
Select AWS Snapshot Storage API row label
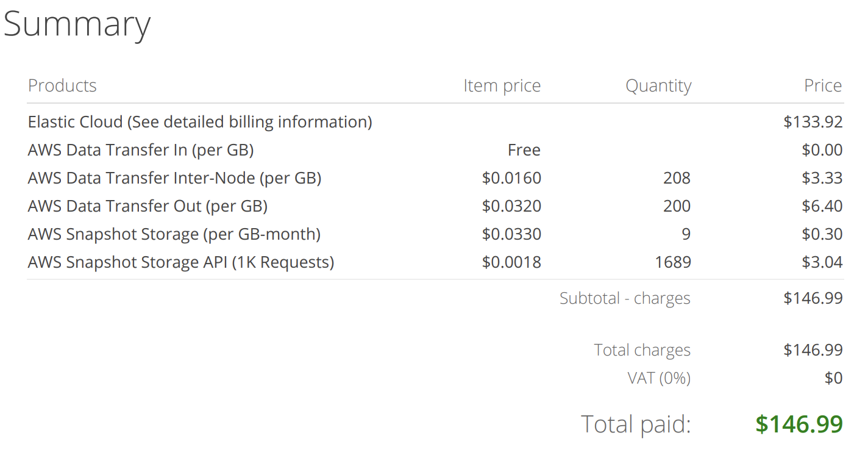click(x=181, y=262)
